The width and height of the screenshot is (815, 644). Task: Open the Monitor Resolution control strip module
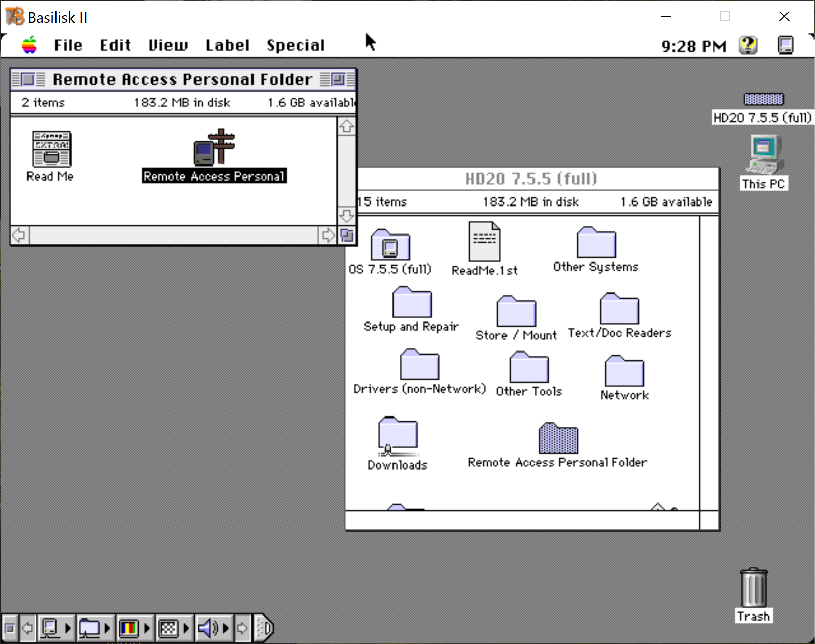pos(174,629)
